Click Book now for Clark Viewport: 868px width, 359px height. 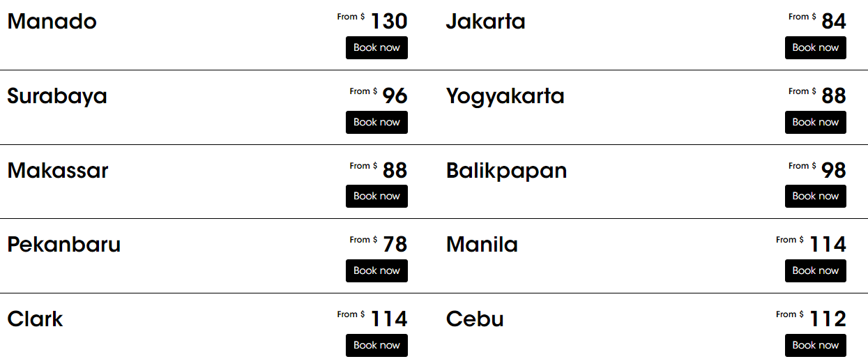376,346
